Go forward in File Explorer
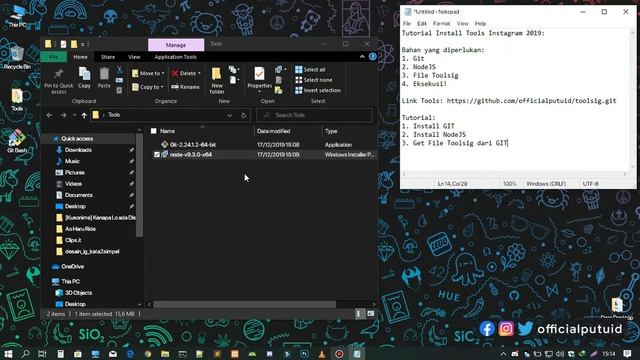The height and width of the screenshot is (360, 640). coord(63,116)
